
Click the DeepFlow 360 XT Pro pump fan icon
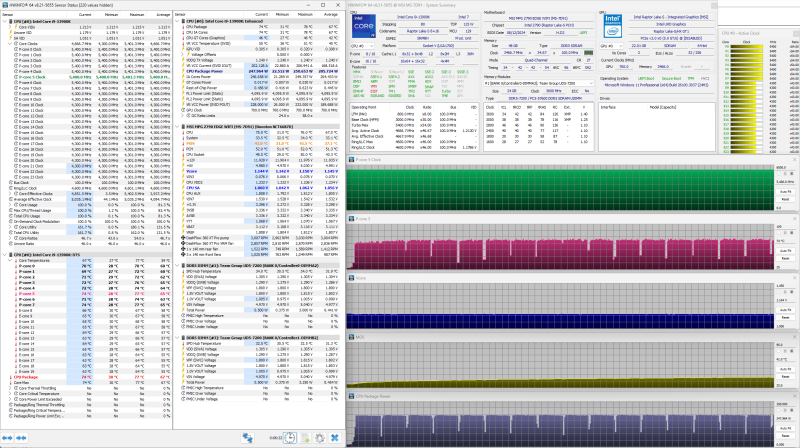183,238
